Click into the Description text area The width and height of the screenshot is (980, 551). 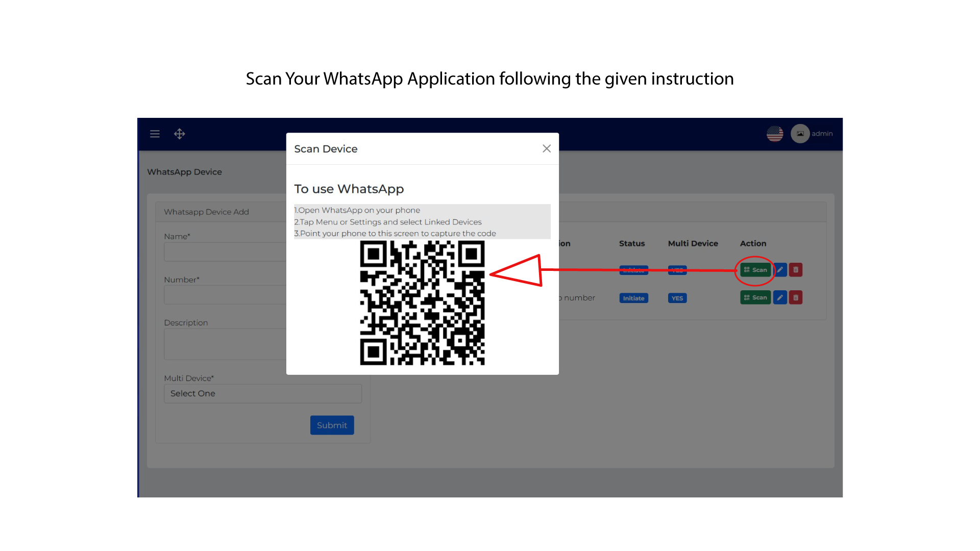(225, 344)
